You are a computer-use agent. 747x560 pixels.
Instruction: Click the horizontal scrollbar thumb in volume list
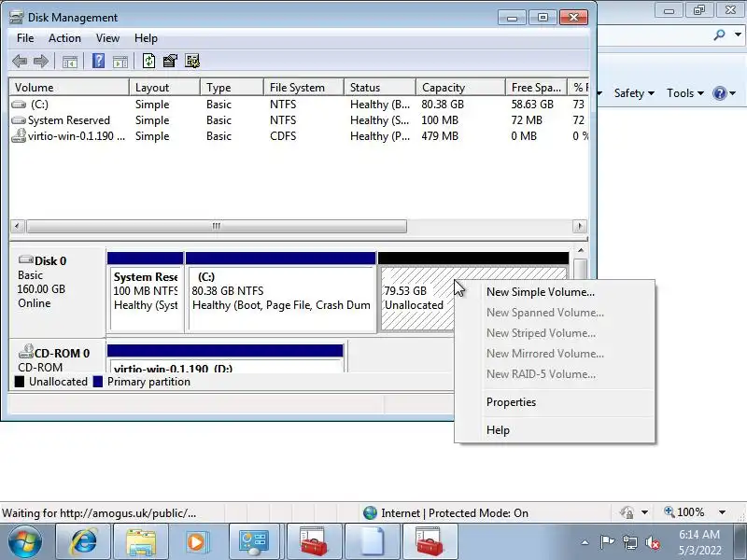217,226
